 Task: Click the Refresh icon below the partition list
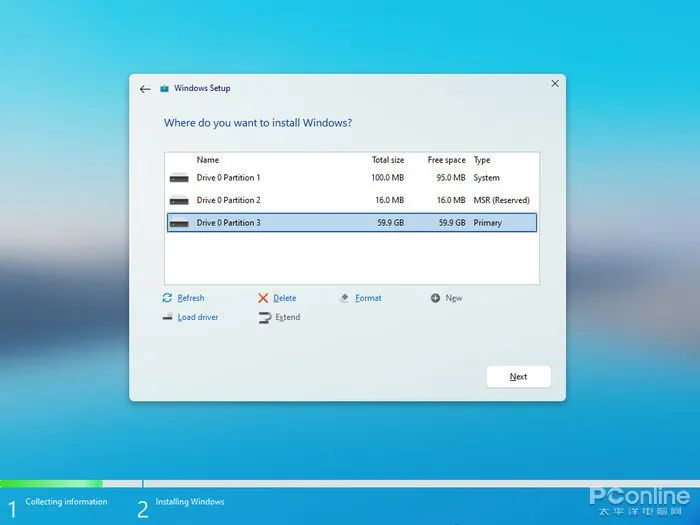(167, 298)
